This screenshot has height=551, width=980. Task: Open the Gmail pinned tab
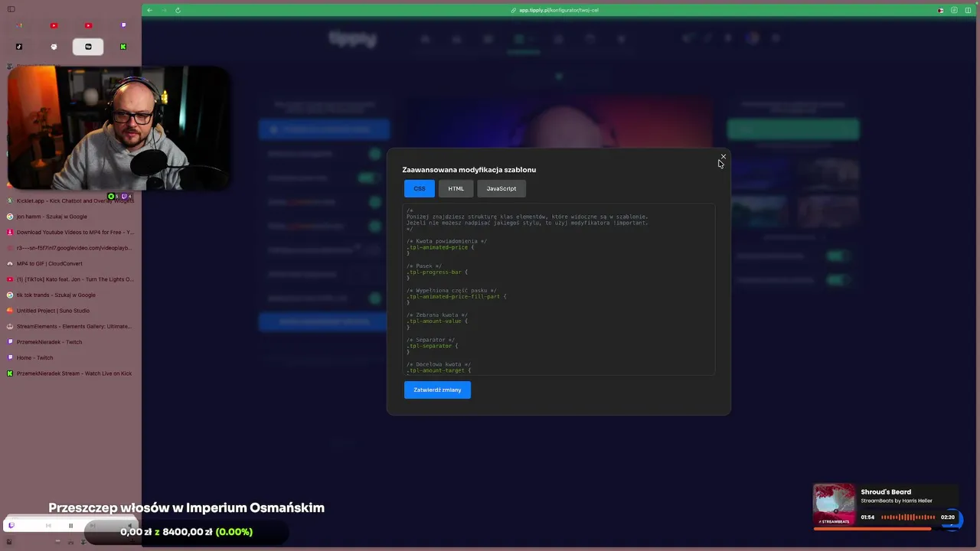[19, 25]
